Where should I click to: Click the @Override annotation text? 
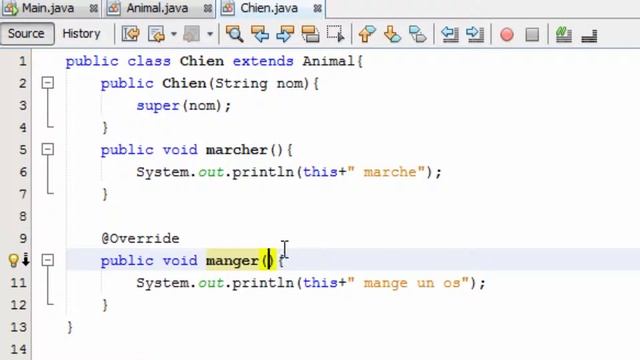pos(140,238)
